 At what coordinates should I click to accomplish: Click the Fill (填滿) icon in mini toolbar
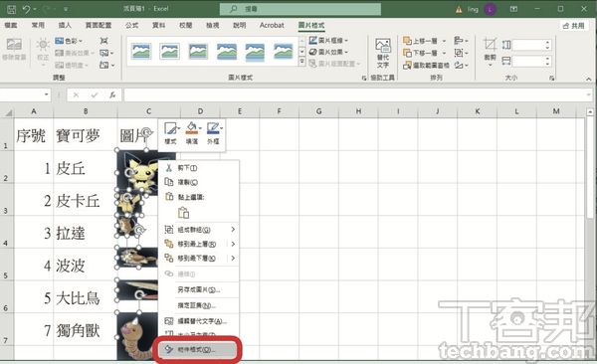click(192, 133)
